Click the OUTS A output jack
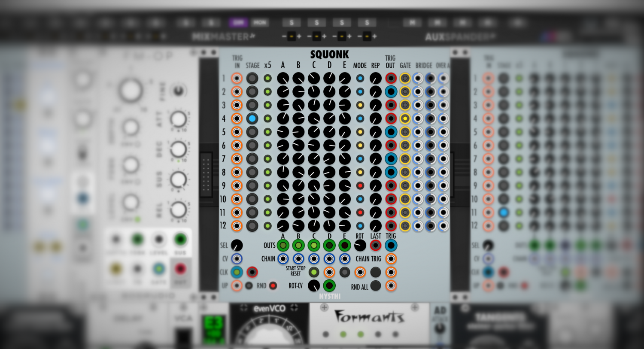The image size is (644, 349). tap(283, 246)
